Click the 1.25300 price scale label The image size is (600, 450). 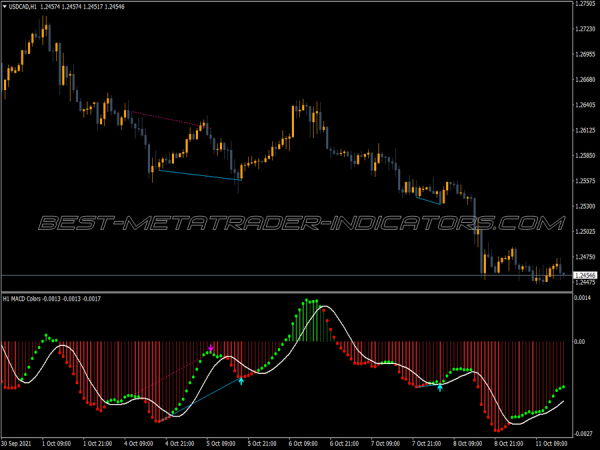(x=585, y=206)
